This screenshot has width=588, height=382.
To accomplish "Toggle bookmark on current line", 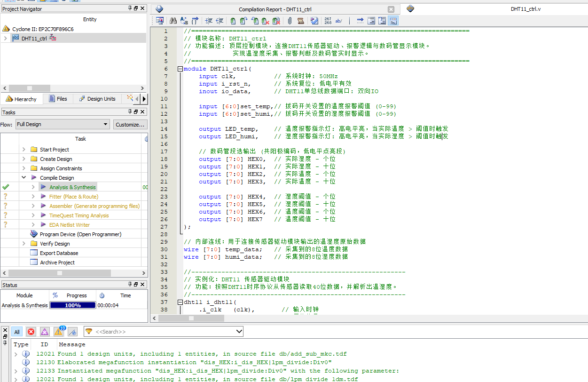I will pyautogui.click(x=233, y=21).
